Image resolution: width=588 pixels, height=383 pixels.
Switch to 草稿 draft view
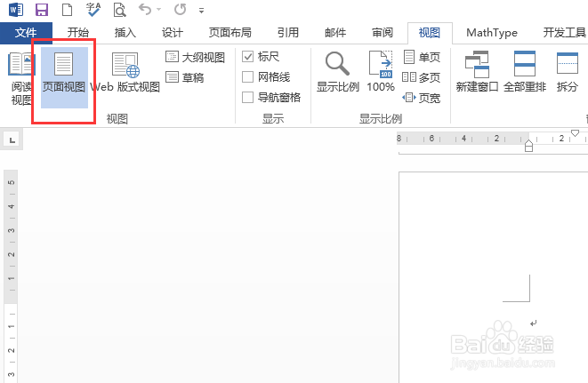[184, 77]
